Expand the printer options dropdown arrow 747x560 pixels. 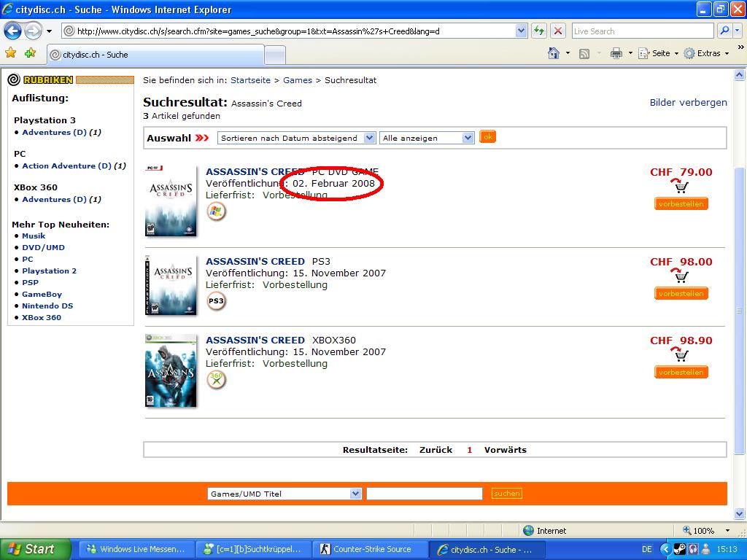pos(630,53)
